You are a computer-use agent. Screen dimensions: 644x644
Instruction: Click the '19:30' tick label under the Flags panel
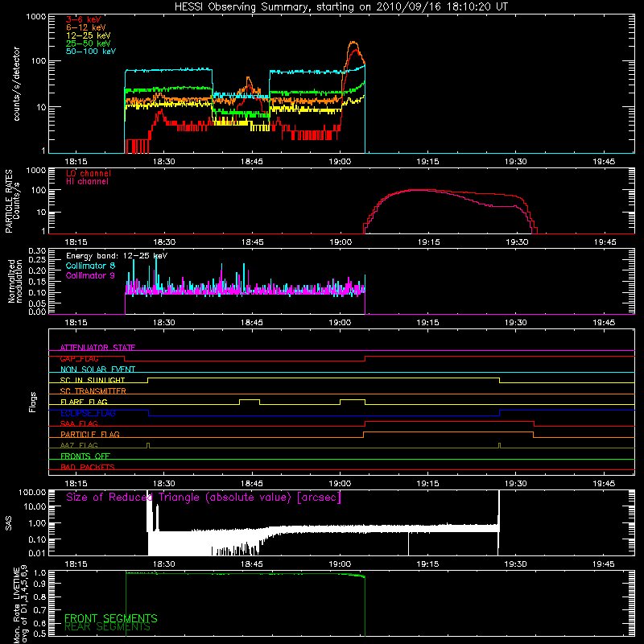[x=515, y=484]
